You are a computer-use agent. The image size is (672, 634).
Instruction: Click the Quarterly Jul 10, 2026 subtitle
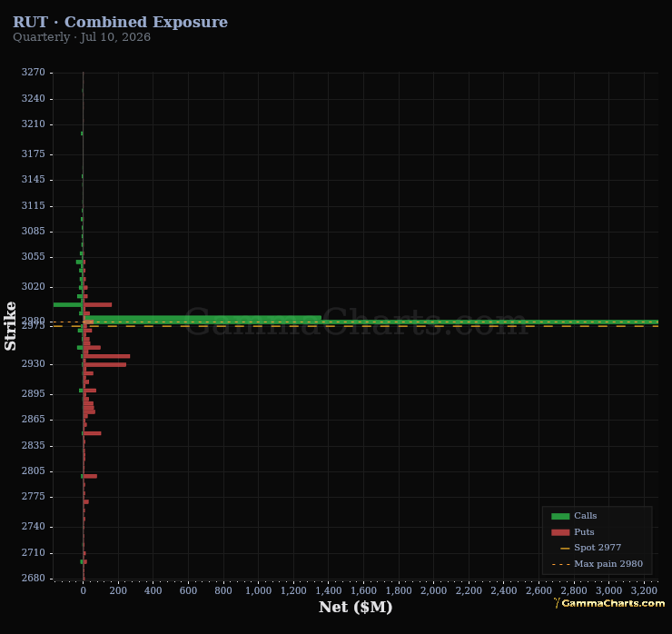click(82, 37)
